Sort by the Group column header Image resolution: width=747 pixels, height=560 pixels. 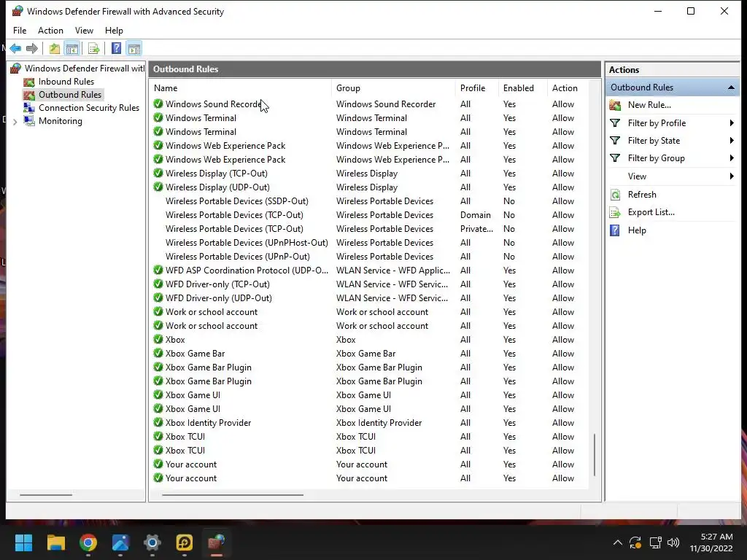coord(393,88)
